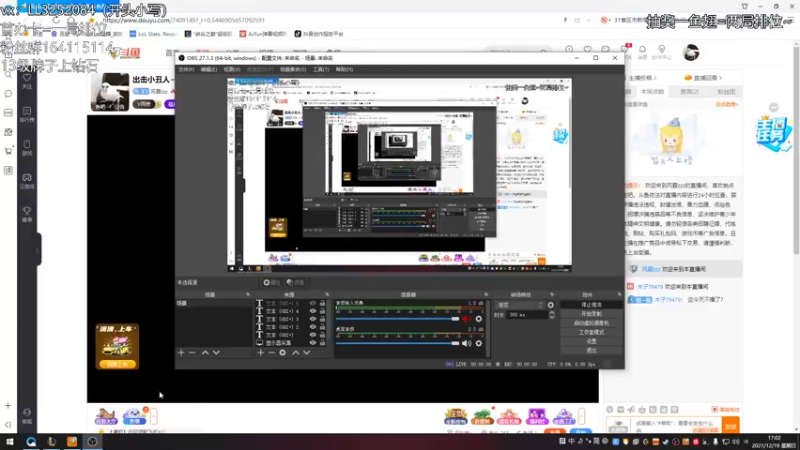Toggle visibility of display capture source
The height and width of the screenshot is (450, 800).
click(313, 343)
